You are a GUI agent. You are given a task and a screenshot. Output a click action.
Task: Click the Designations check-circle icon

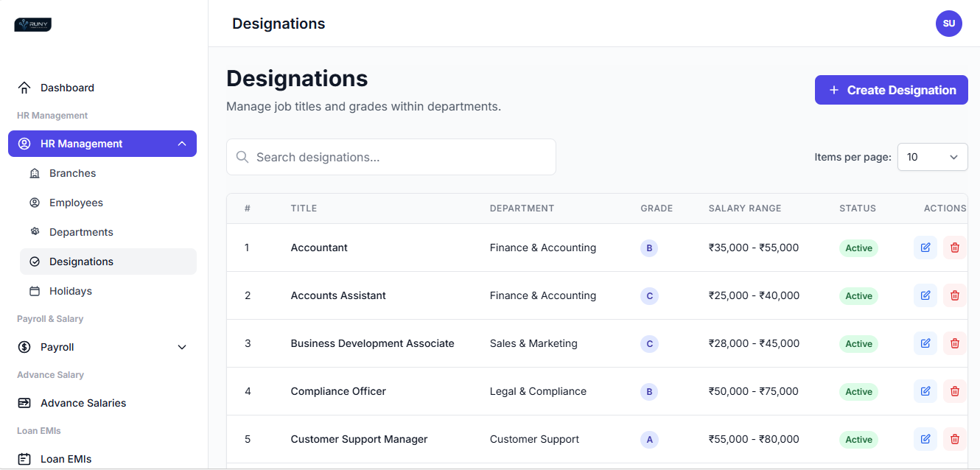[x=35, y=262]
